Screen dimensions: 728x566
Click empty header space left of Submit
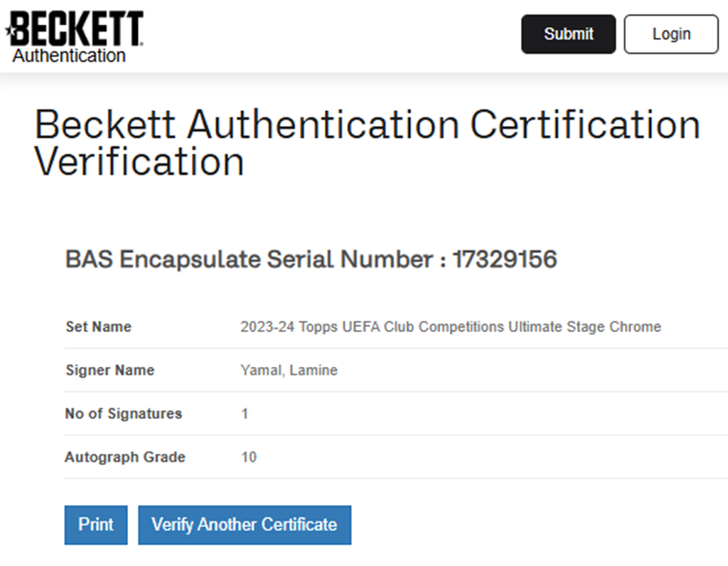pyautogui.click(x=334, y=34)
